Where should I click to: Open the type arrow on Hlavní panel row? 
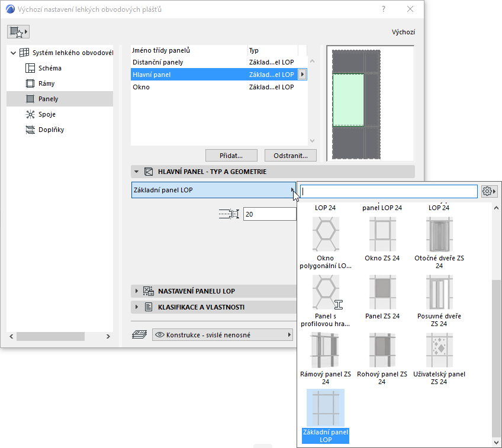[303, 75]
